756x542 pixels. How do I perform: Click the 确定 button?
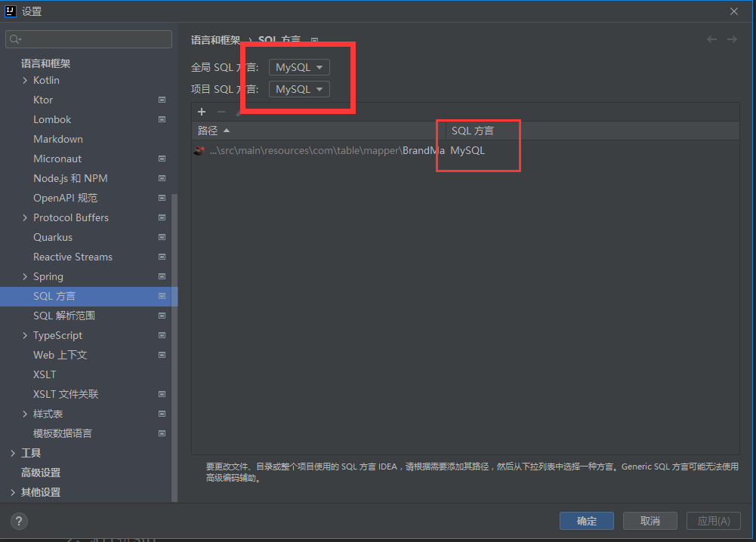pos(586,521)
